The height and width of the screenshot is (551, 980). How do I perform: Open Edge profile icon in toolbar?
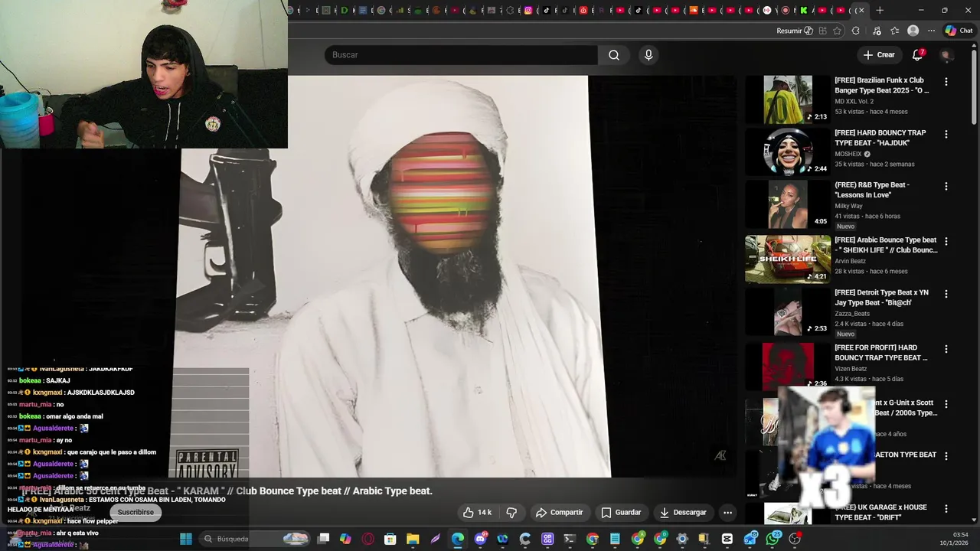coord(913,31)
